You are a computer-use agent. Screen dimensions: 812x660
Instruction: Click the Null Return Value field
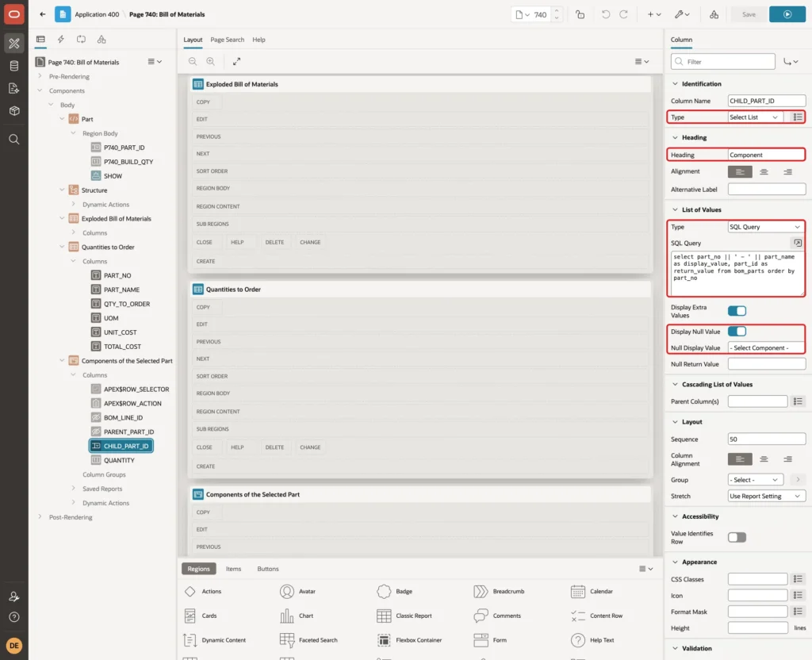(767, 364)
